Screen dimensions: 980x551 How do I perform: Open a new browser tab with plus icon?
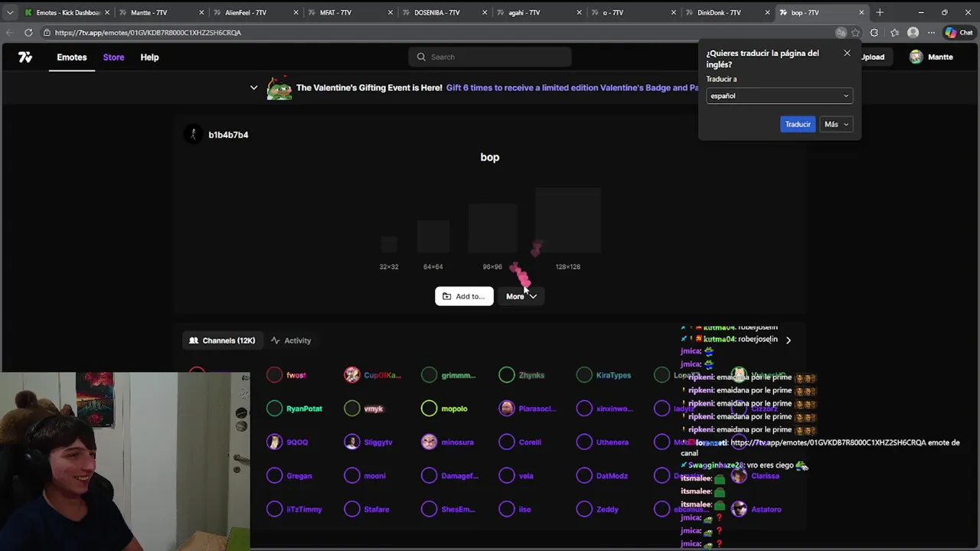point(880,12)
